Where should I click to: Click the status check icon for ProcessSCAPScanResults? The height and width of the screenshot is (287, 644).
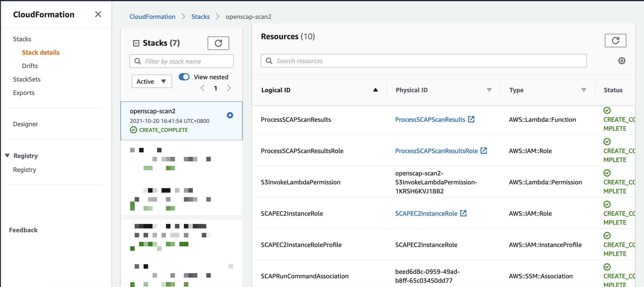tap(607, 110)
